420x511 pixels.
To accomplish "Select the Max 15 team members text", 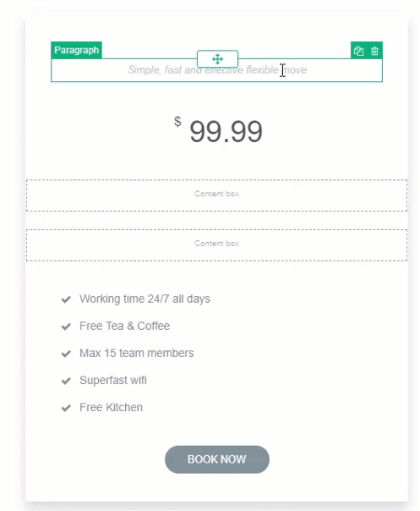I will 136,353.
